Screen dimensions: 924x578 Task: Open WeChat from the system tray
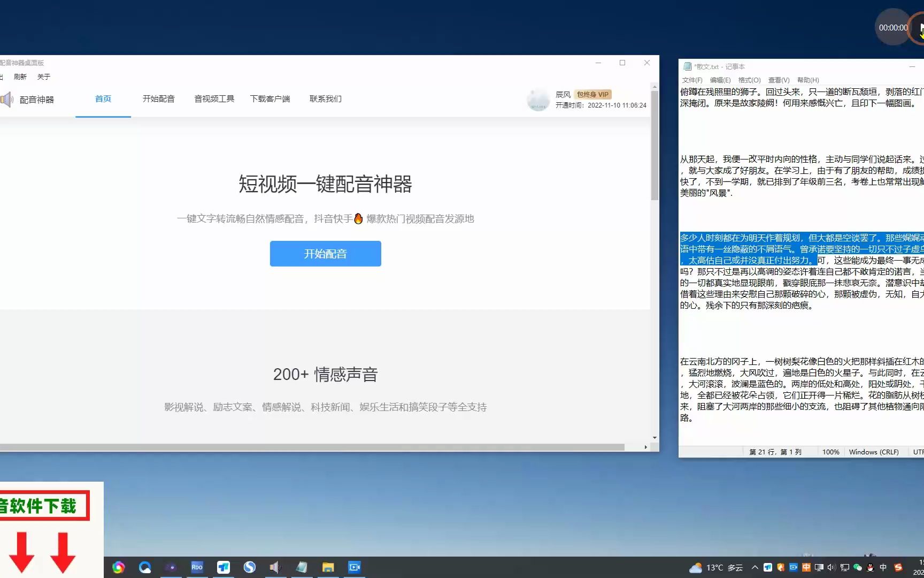pyautogui.click(x=858, y=568)
